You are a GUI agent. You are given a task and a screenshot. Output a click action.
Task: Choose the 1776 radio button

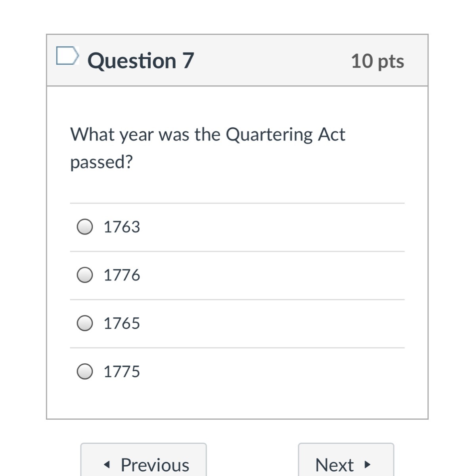pyautogui.click(x=85, y=275)
